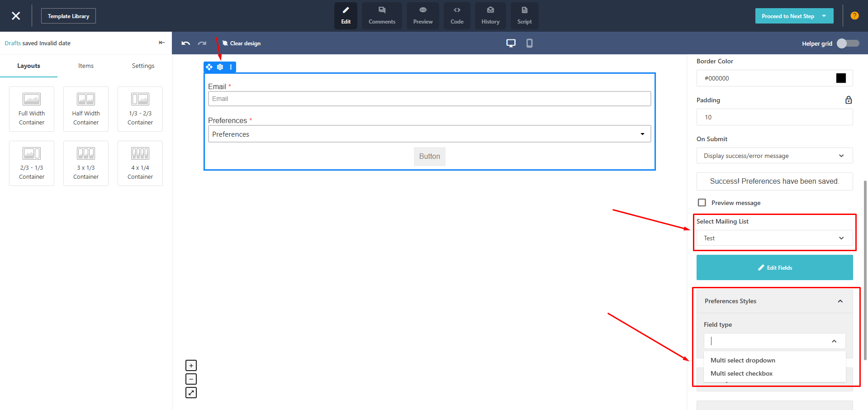This screenshot has height=410, width=868.
Task: Click the Email input field in form
Action: (x=429, y=99)
